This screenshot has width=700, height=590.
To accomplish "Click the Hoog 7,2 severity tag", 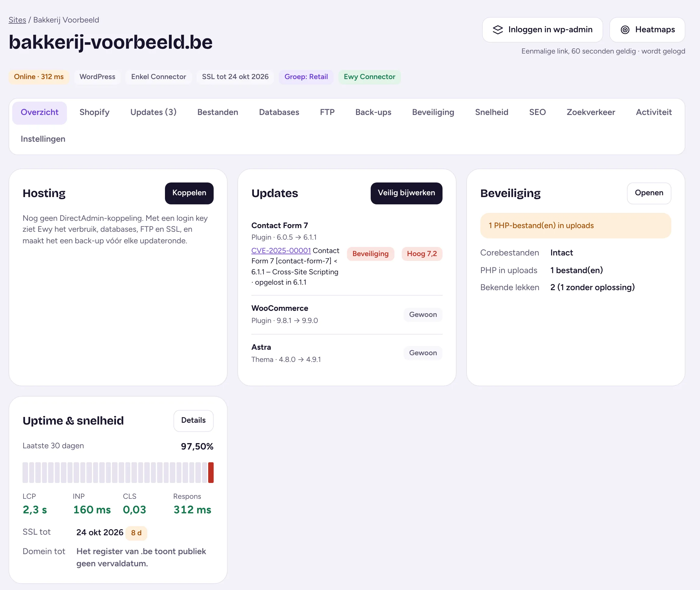I will (x=422, y=254).
